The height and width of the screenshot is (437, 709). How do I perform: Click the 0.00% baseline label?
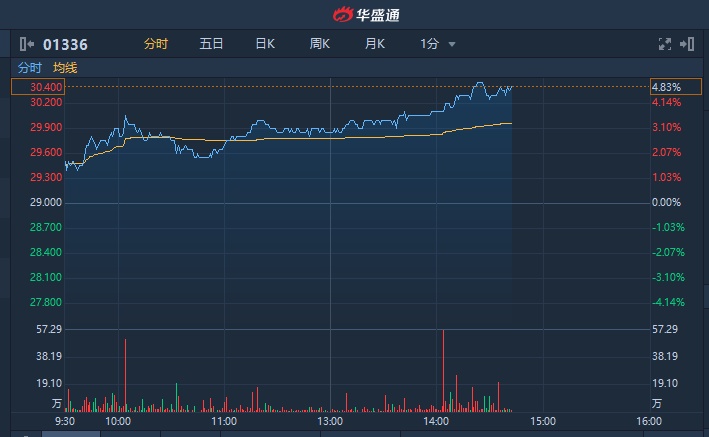665,203
